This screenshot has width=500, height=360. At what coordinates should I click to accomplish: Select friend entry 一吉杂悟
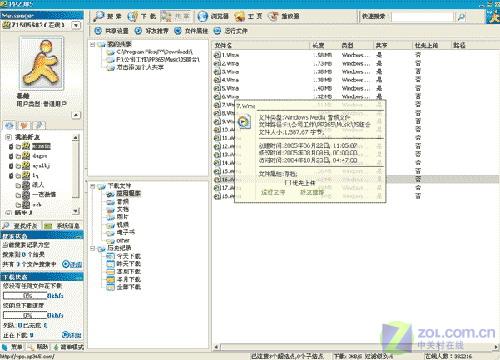tap(44, 194)
